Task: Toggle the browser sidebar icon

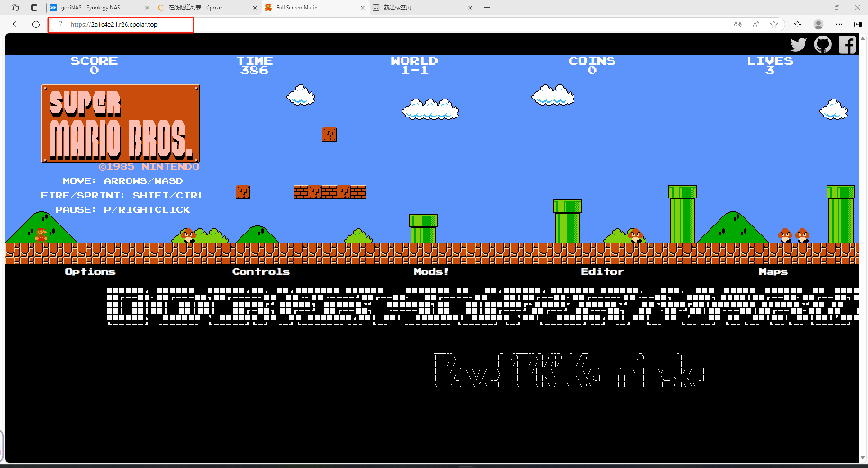Action: (858, 24)
